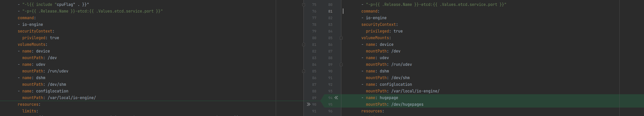Click 'volumeMounts:' on left-file line 81
Viewport: 644px width, 116px height.
pyautogui.click(x=33, y=45)
